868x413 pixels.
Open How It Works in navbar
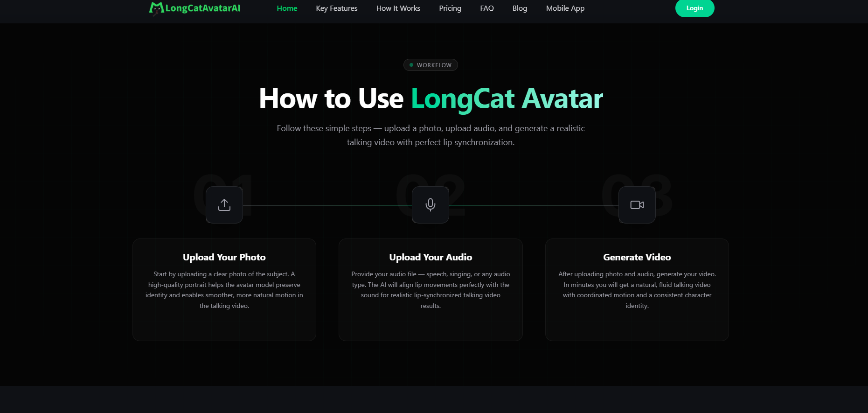[x=398, y=8]
